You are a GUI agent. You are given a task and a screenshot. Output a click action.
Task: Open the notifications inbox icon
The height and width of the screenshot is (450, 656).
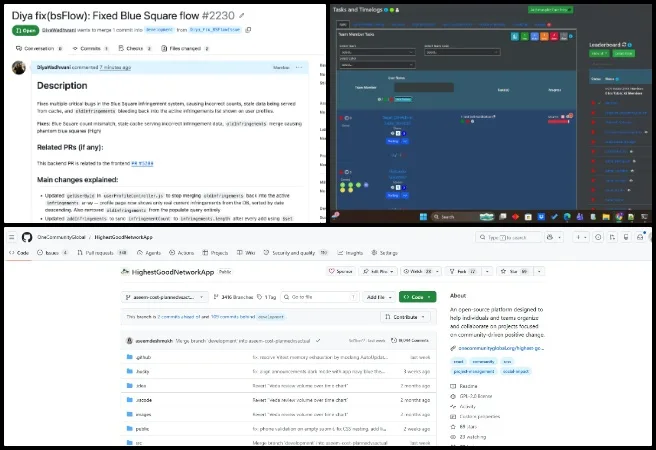tap(640, 238)
